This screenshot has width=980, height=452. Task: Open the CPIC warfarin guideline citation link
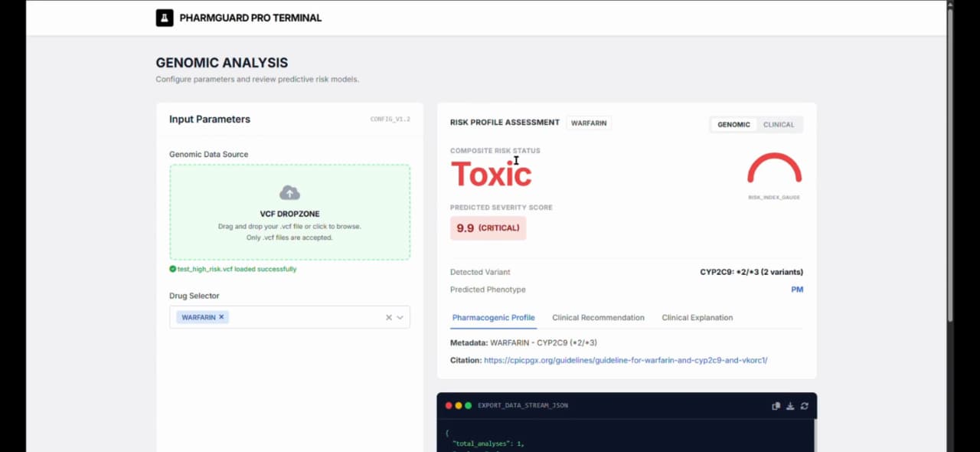click(626, 360)
